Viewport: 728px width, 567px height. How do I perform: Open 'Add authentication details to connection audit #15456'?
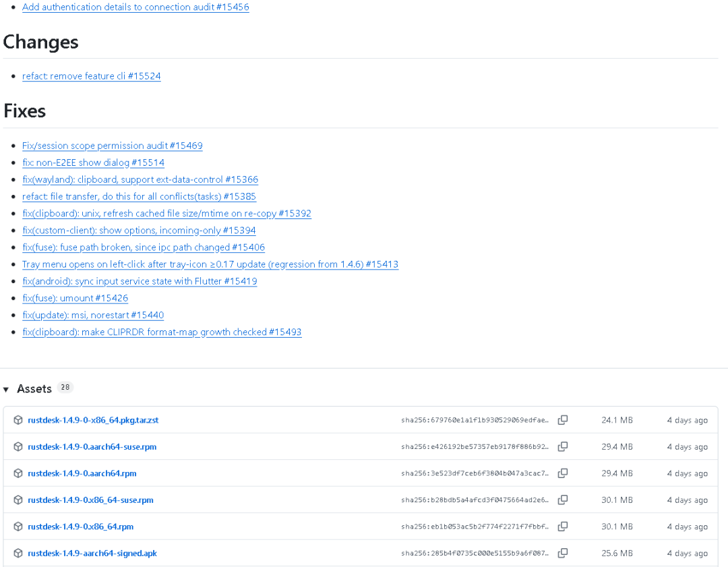pyautogui.click(x=135, y=7)
